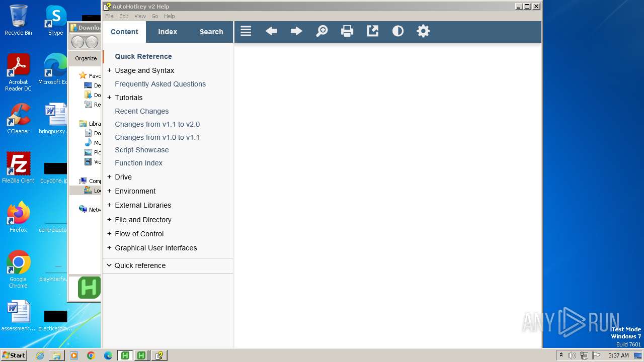Select the Usage and Syntax label
644x362 pixels.
tap(144, 70)
